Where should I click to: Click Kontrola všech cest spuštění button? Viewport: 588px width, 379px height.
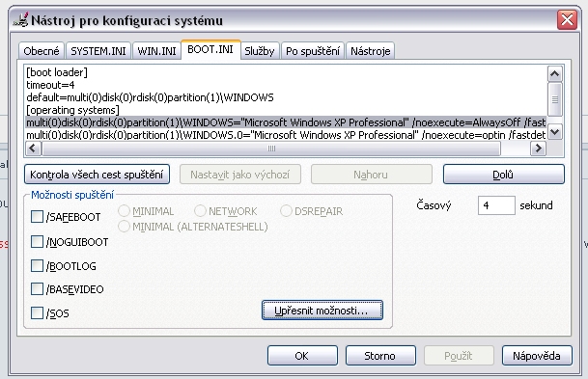point(97,175)
